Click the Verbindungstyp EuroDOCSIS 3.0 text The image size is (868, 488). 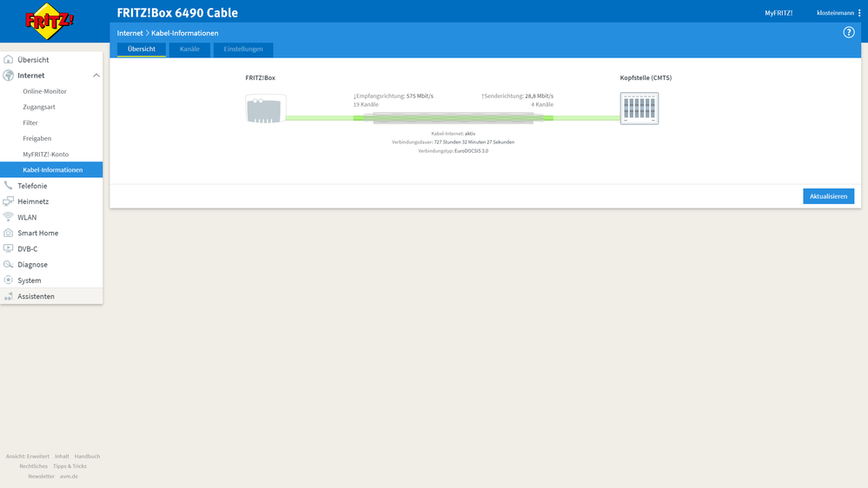click(x=454, y=151)
